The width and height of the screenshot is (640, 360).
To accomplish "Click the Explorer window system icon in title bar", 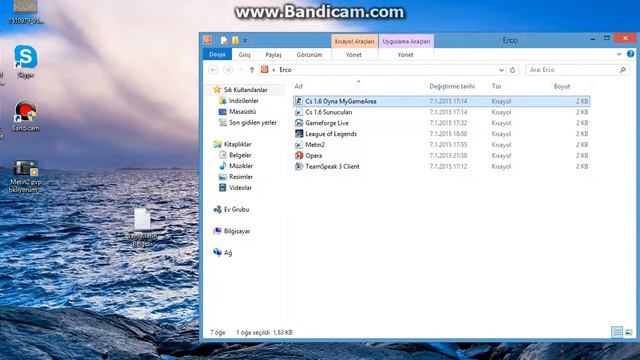I will tap(207, 40).
